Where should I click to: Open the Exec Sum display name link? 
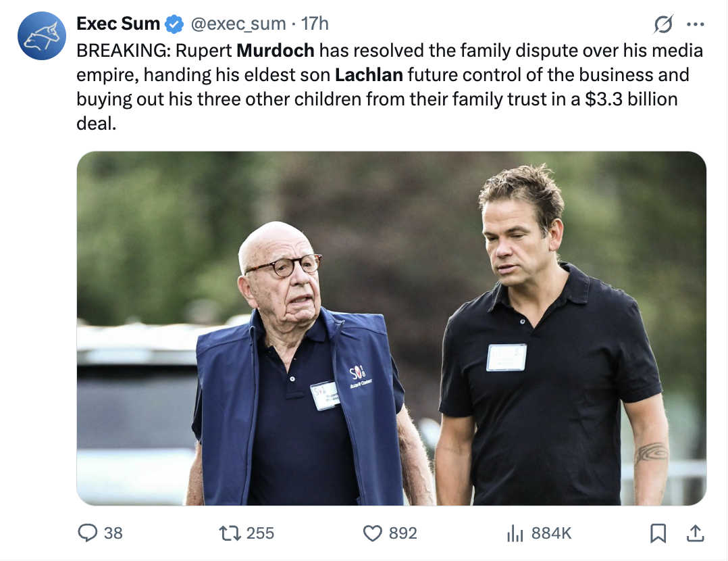[x=118, y=24]
